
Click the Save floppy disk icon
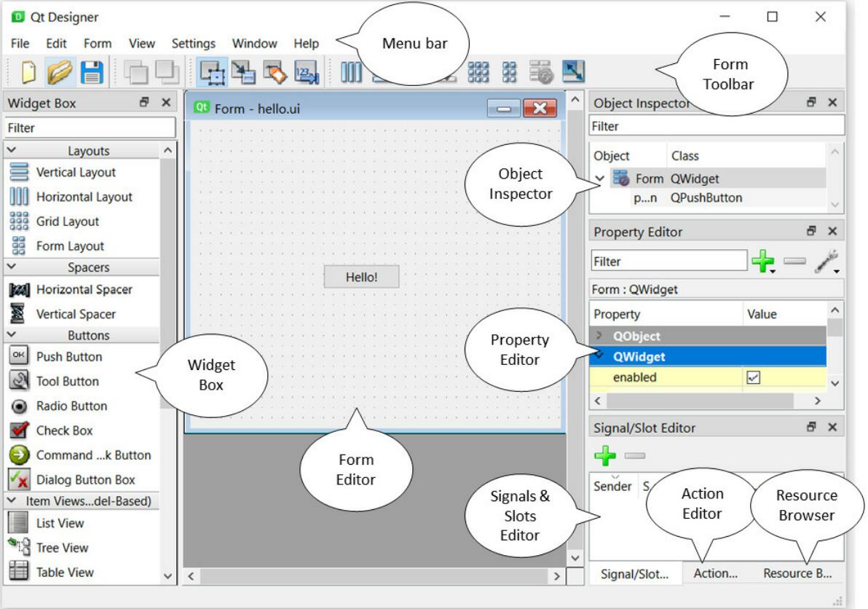[92, 73]
